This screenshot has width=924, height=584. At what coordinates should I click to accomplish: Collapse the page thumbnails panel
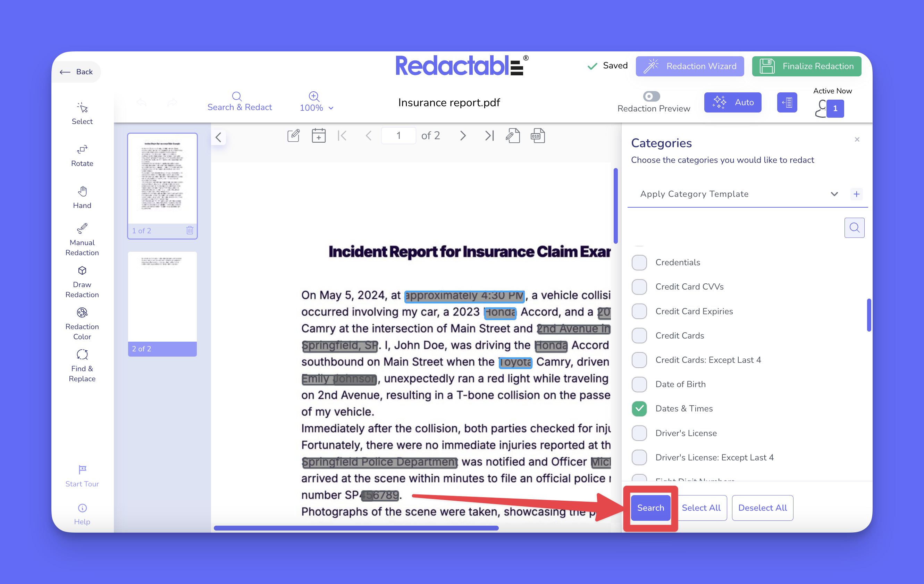pos(218,137)
